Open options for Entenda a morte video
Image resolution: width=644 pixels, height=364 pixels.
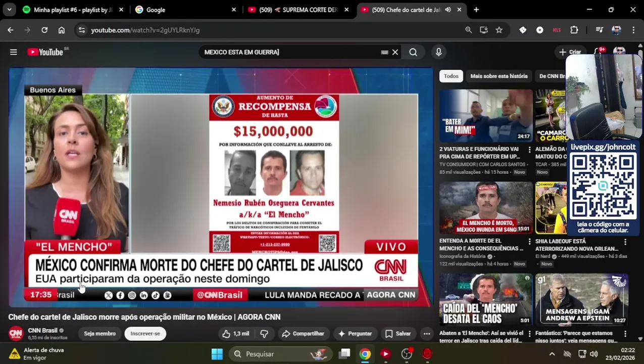[529, 242]
